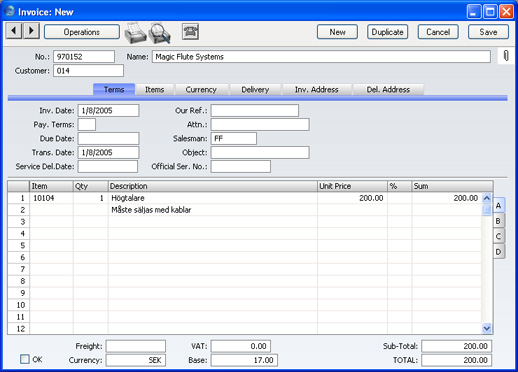Click the Description column header
Viewport: 518px width, 372px height.
[x=213, y=186]
